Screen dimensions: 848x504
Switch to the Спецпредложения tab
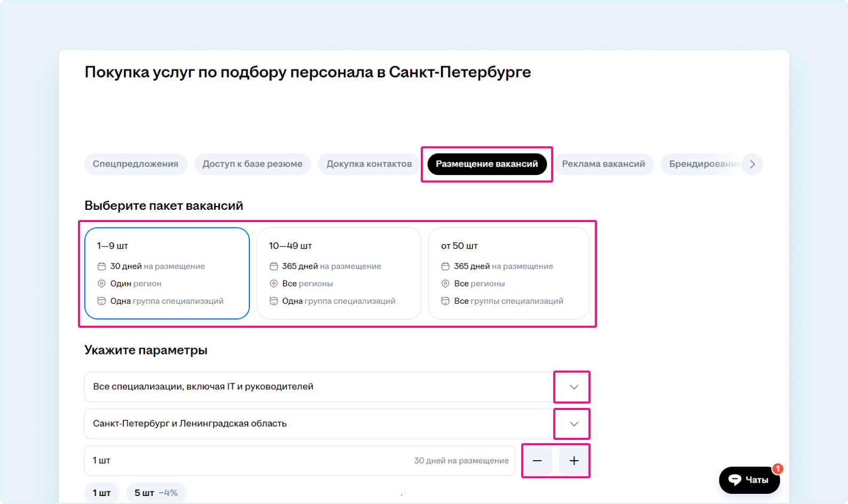point(136,164)
